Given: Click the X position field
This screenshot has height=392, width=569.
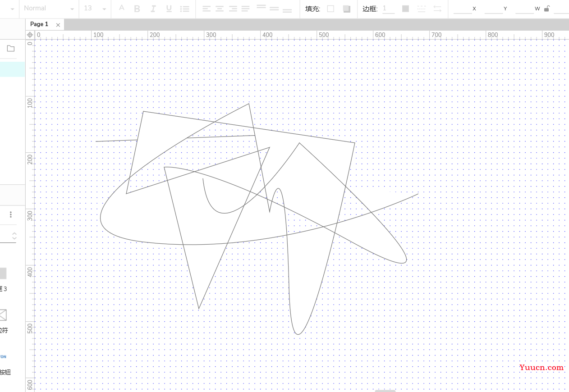Looking at the screenshot, I should click(x=463, y=9).
